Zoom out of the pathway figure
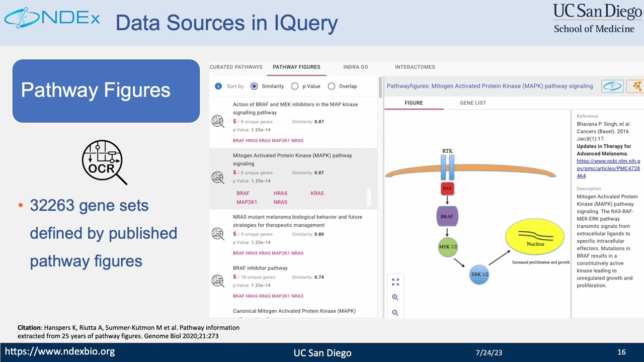This screenshot has height=362, width=644. point(395,312)
